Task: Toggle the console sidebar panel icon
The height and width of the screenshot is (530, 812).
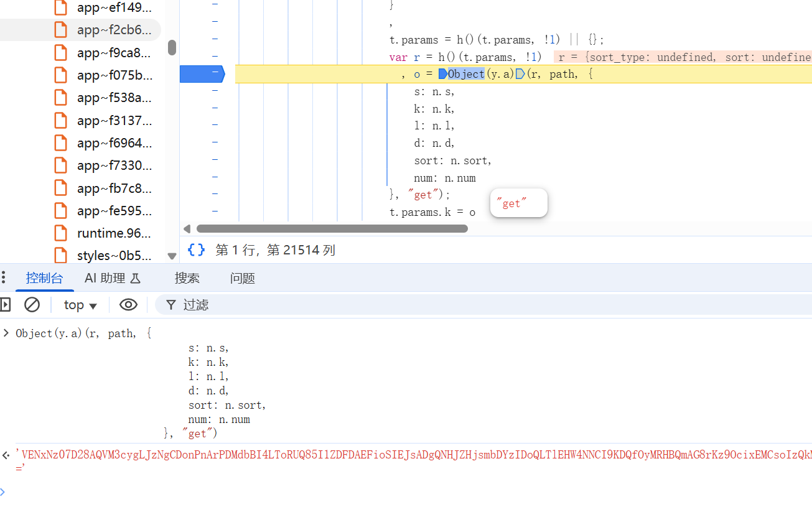Action: (x=5, y=305)
